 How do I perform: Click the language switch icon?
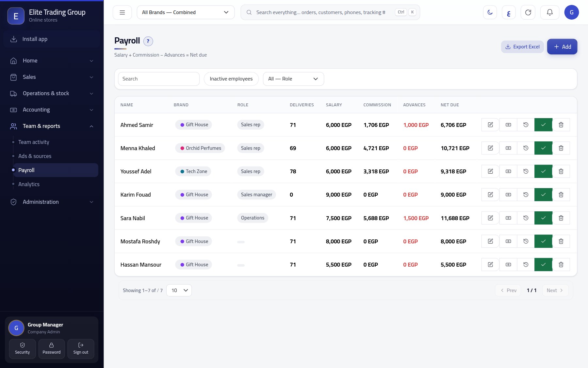509,12
